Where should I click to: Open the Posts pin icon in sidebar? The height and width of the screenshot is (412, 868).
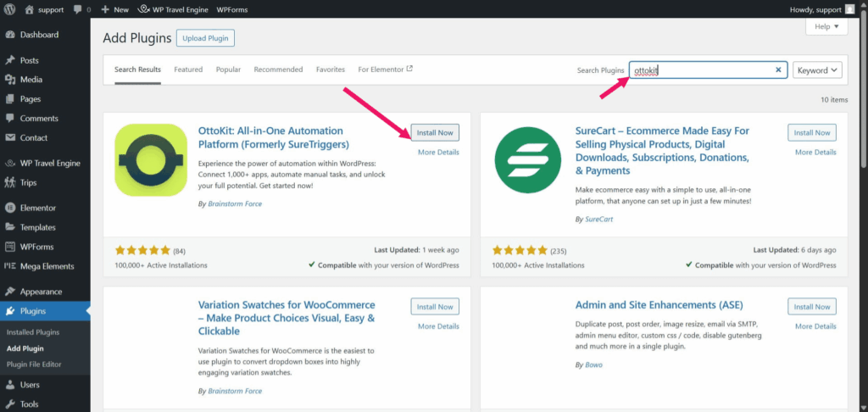pyautogui.click(x=9, y=60)
